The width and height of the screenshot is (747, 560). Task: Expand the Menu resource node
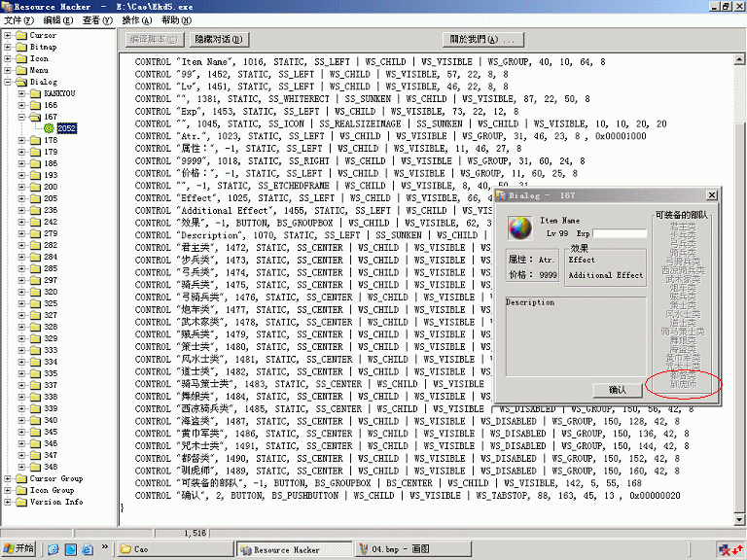(x=9, y=70)
